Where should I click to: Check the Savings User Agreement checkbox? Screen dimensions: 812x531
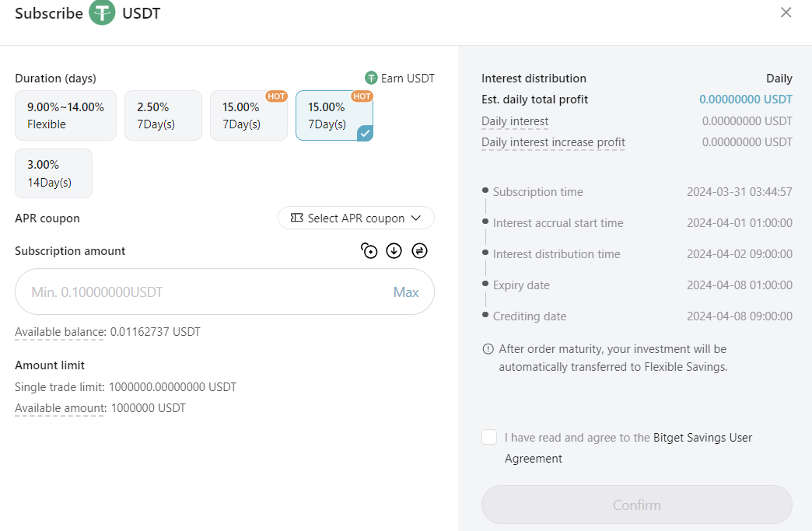coord(489,437)
